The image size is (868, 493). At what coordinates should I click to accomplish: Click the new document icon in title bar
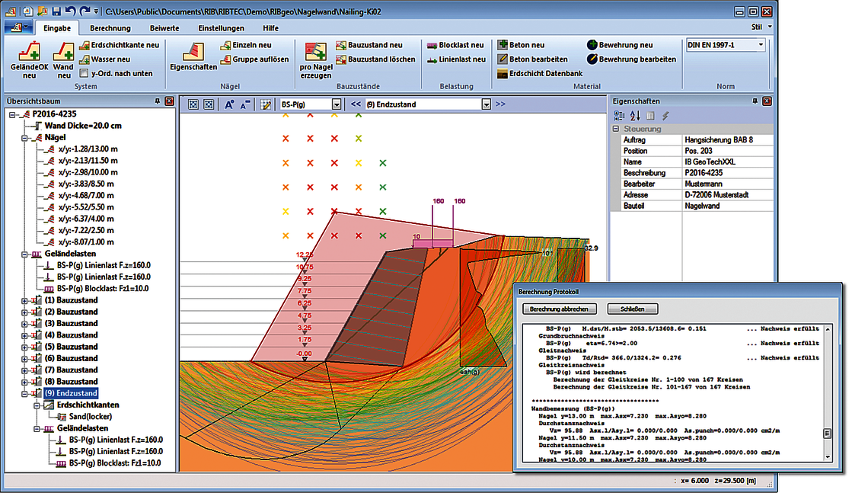click(27, 11)
